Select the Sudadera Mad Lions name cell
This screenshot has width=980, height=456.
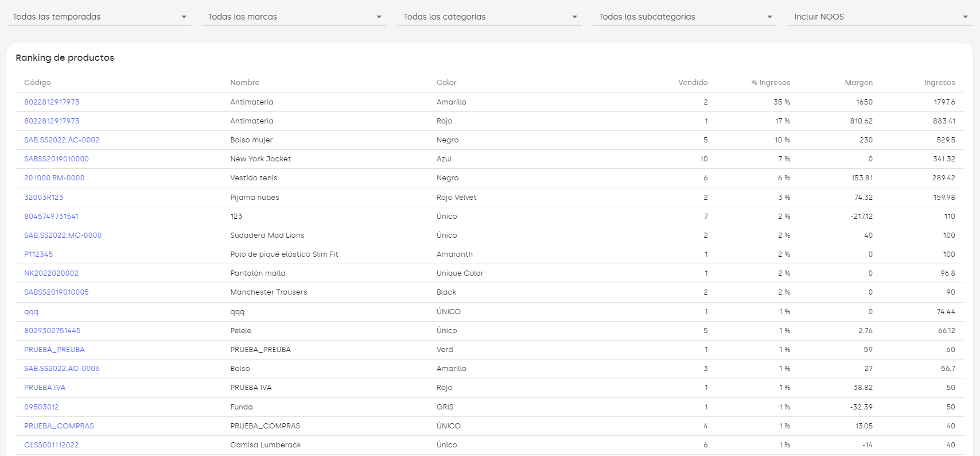267,235
